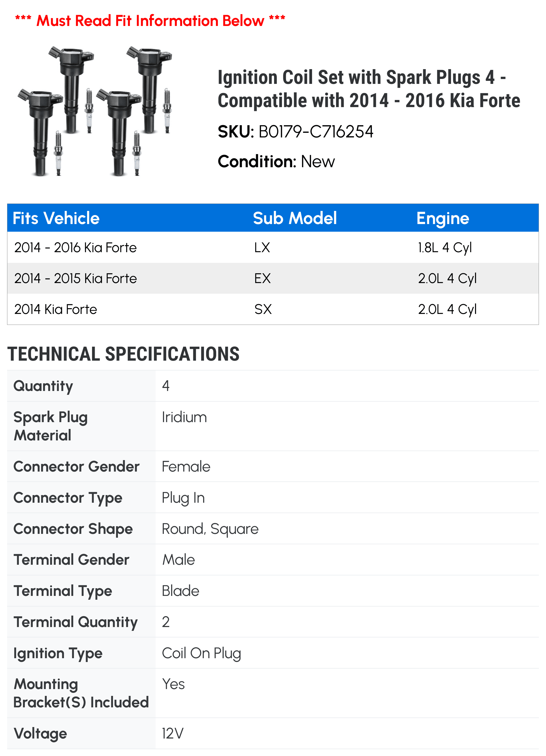Select the EX sub model cell
This screenshot has width=546, height=756.
(x=263, y=278)
